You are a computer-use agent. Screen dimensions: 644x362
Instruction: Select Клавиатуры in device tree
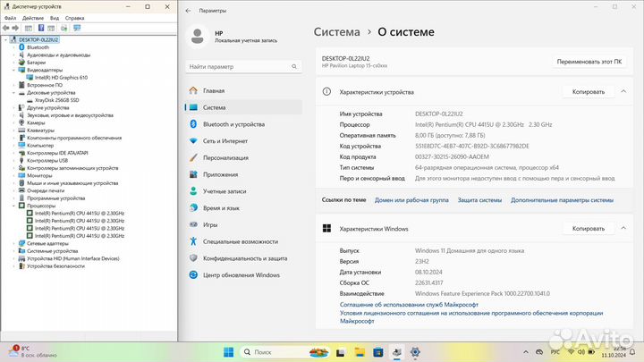(40, 130)
